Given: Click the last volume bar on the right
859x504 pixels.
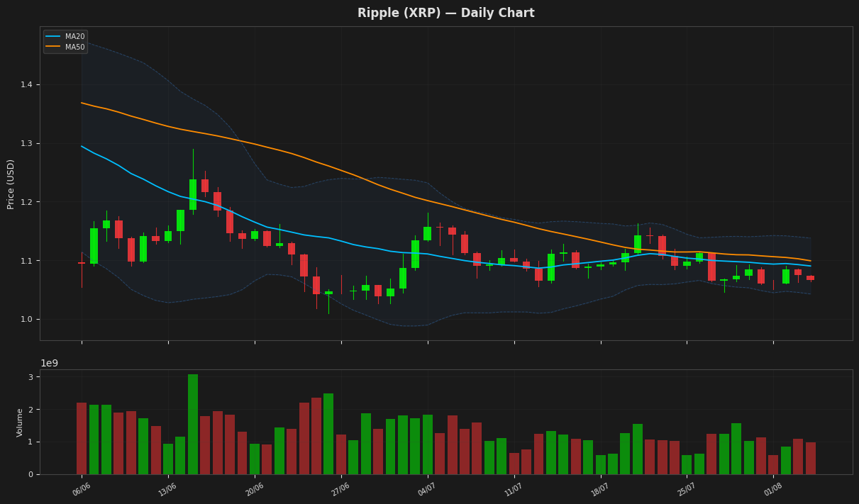Looking at the screenshot, I should pos(811,458).
